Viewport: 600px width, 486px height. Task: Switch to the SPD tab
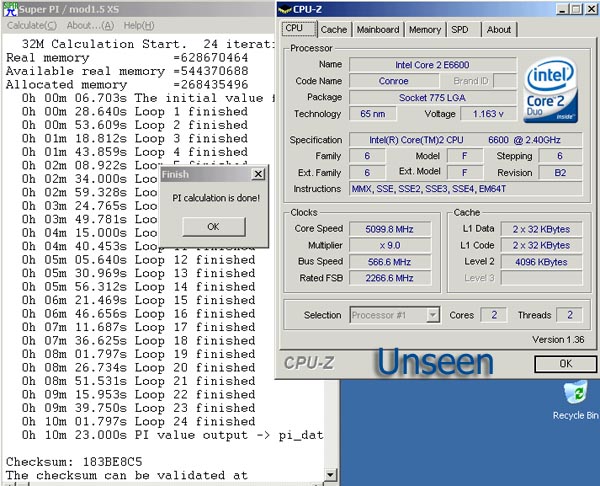pyautogui.click(x=463, y=29)
